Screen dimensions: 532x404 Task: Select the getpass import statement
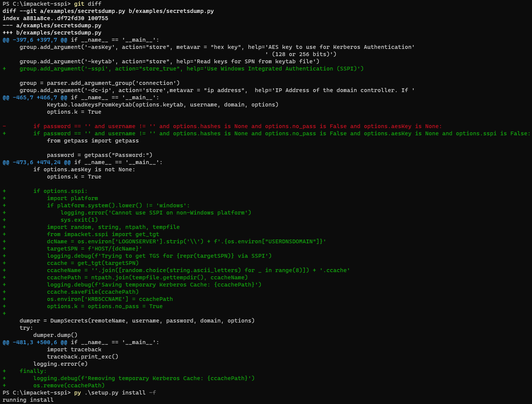coord(93,141)
